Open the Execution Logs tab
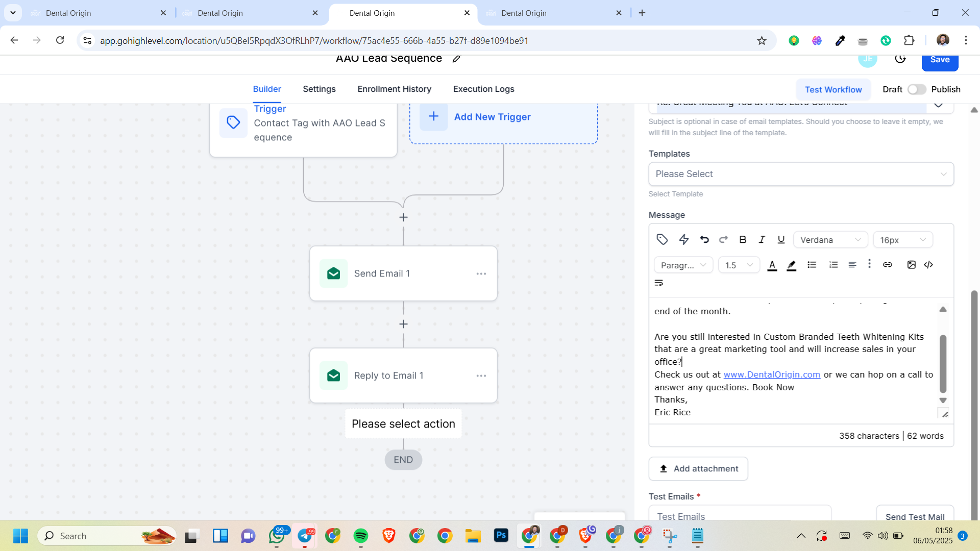 (483, 89)
